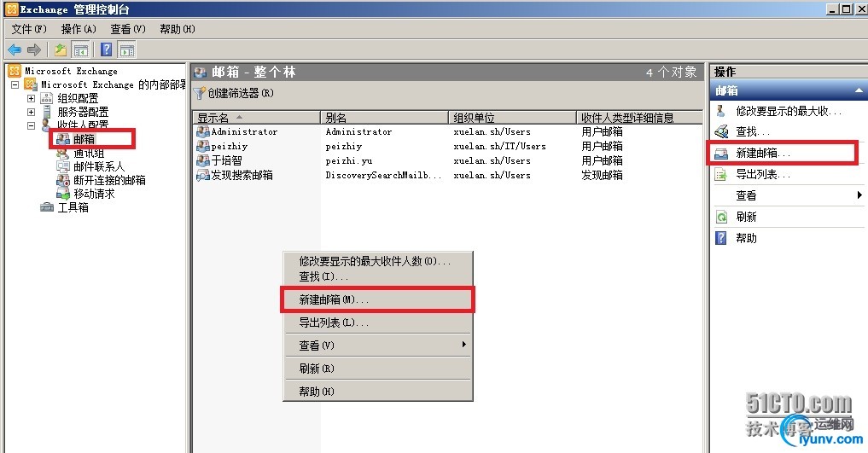Click the 于培智 mailbox row icon
The height and width of the screenshot is (453, 868).
pyautogui.click(x=202, y=160)
